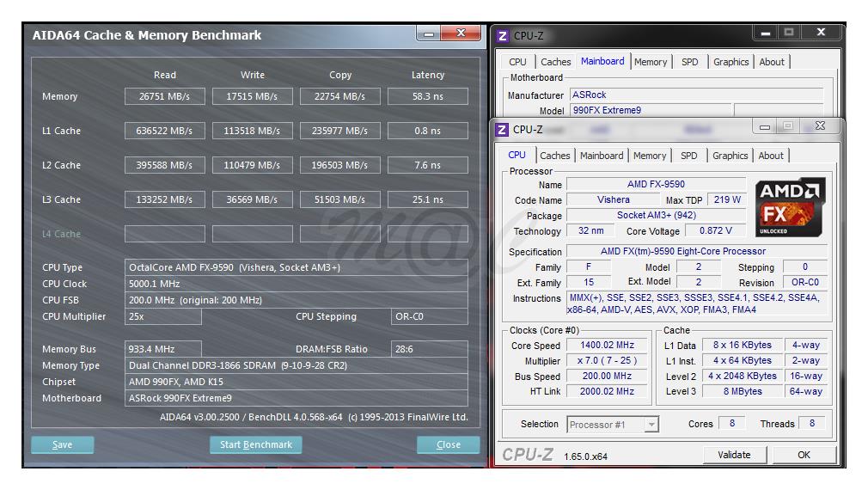
Task: Click the Save button in AIDA64
Action: (63, 444)
